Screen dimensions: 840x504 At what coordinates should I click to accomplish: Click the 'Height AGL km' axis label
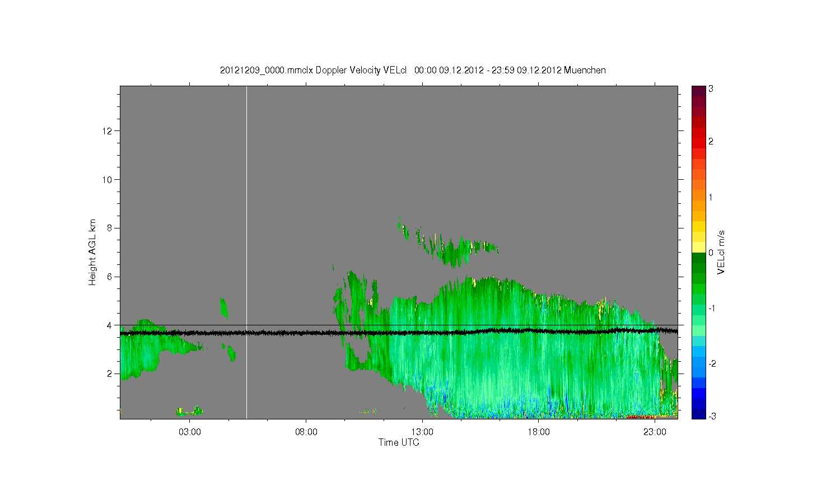coord(92,252)
